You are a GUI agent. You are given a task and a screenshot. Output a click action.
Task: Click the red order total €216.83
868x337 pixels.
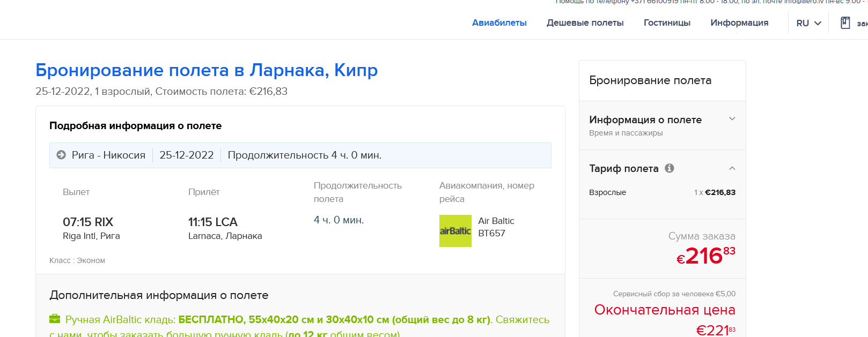[705, 256]
